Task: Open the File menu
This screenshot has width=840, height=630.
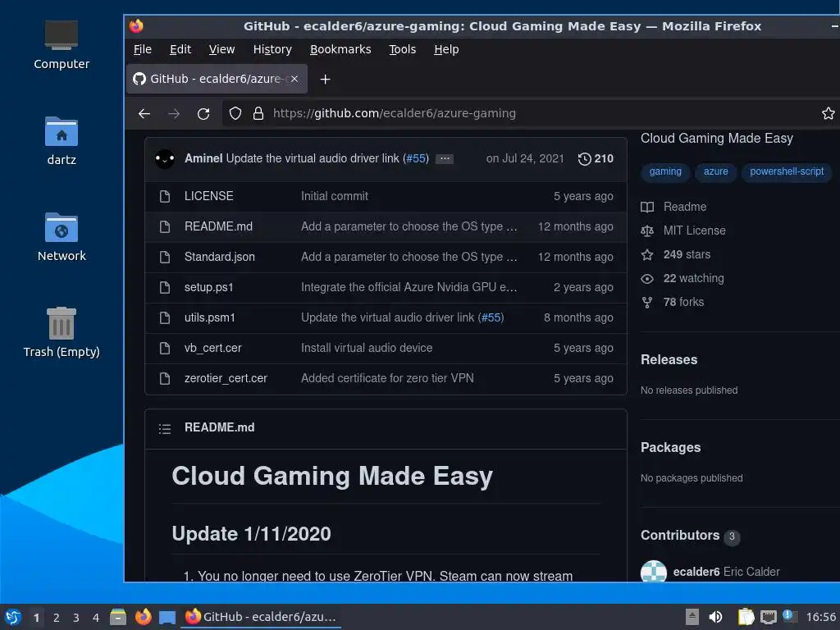Action: (143, 49)
